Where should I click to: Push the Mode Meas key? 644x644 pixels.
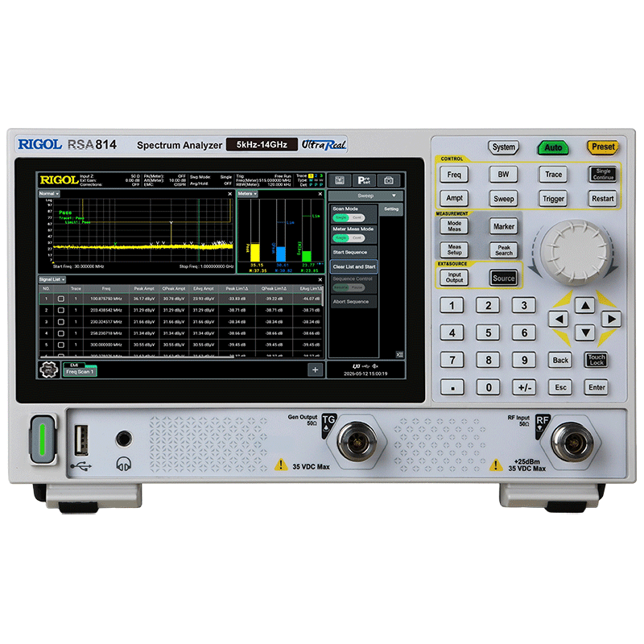(454, 226)
